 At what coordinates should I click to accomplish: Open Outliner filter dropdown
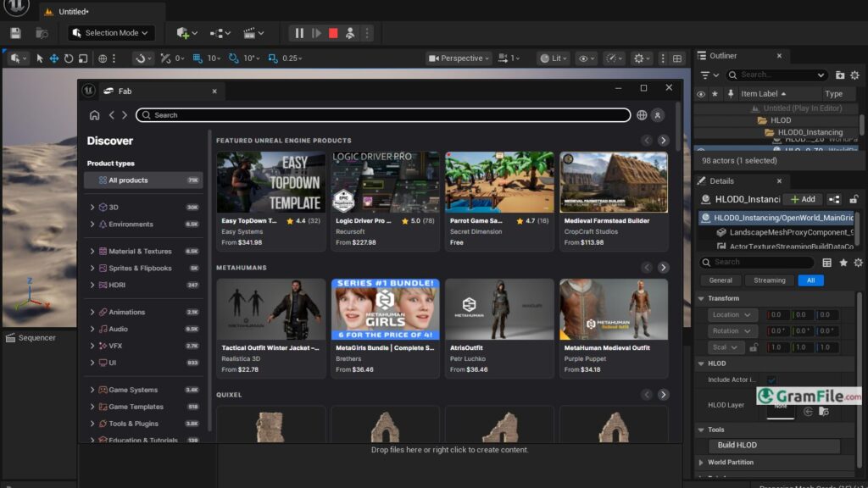pos(709,75)
